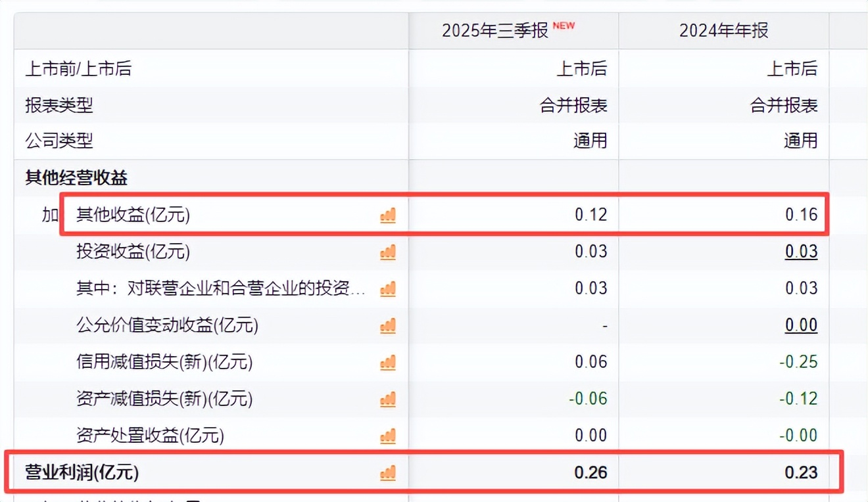
Task: Click the 其他经营收益 section header
Action: [76, 177]
